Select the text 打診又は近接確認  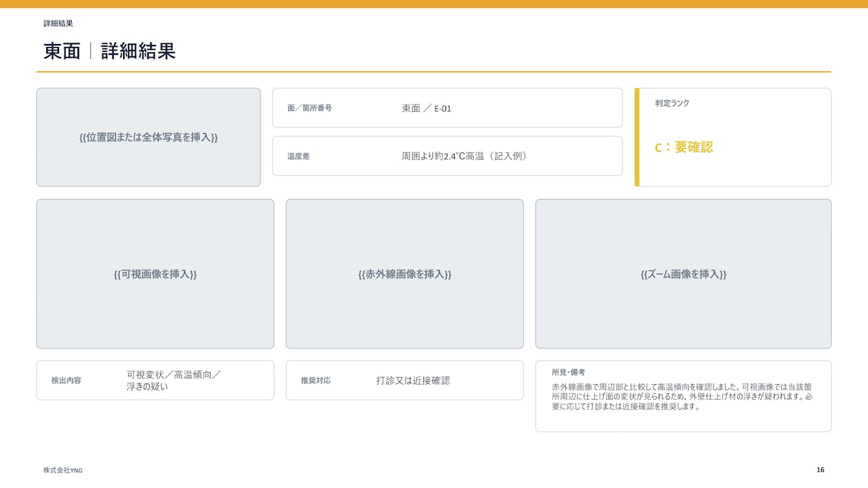[x=413, y=381]
